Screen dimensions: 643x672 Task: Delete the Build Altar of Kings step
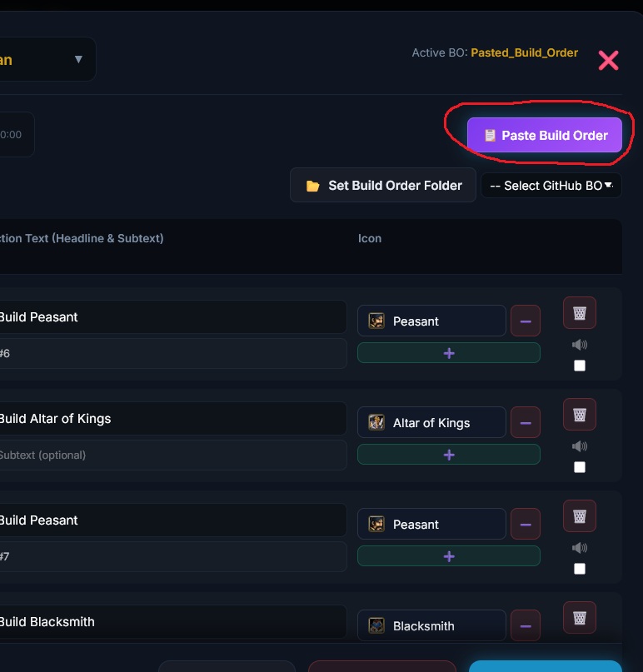coord(579,415)
